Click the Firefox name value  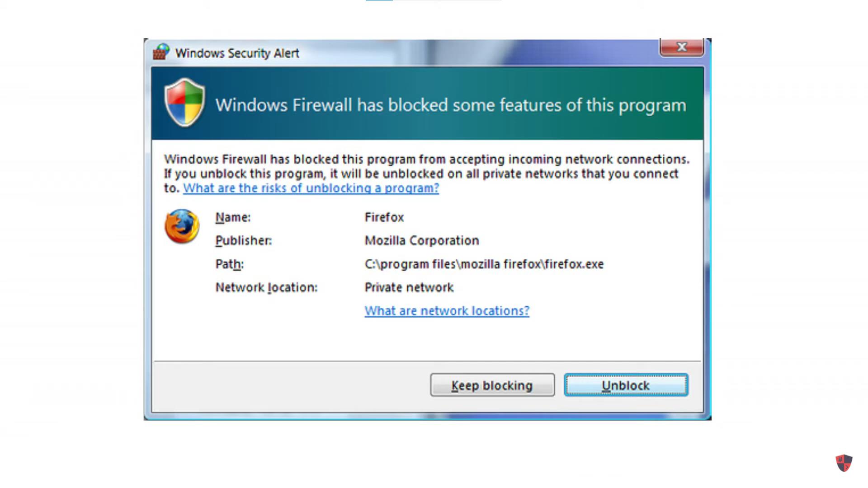point(384,217)
